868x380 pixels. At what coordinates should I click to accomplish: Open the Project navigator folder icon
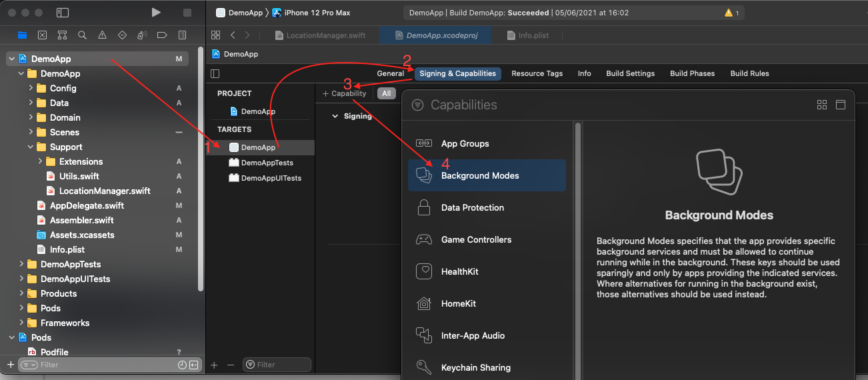23,35
